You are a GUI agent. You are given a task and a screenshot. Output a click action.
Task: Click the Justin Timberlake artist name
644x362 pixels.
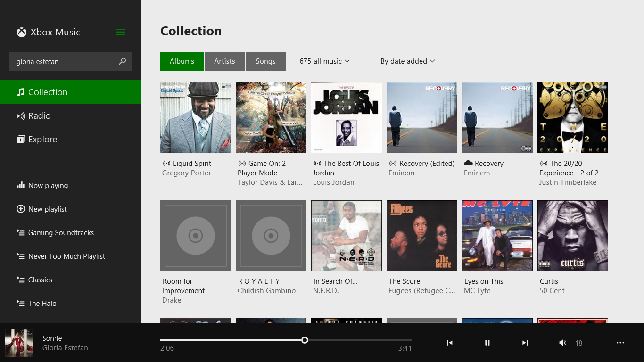point(568,182)
